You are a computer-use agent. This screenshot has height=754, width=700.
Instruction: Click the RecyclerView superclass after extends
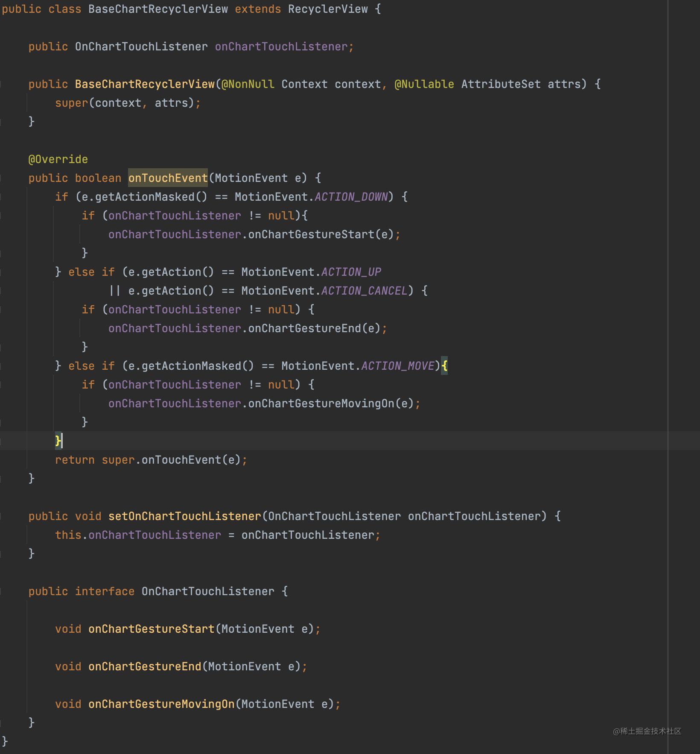328,9
